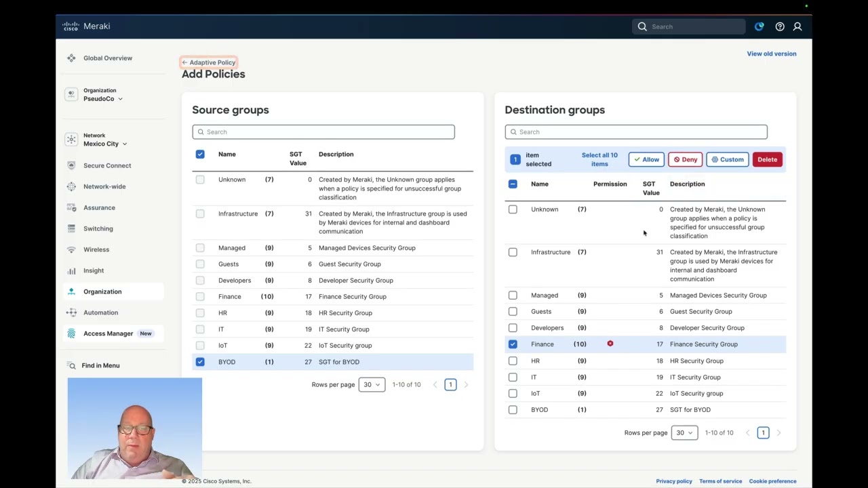Open the user account profile icon
The image size is (868, 488).
click(797, 26)
